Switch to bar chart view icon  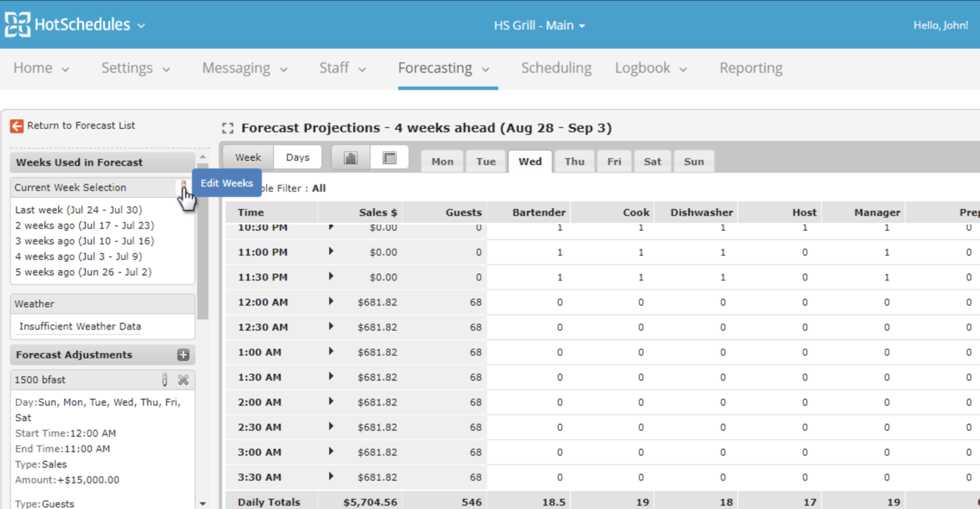click(x=351, y=157)
